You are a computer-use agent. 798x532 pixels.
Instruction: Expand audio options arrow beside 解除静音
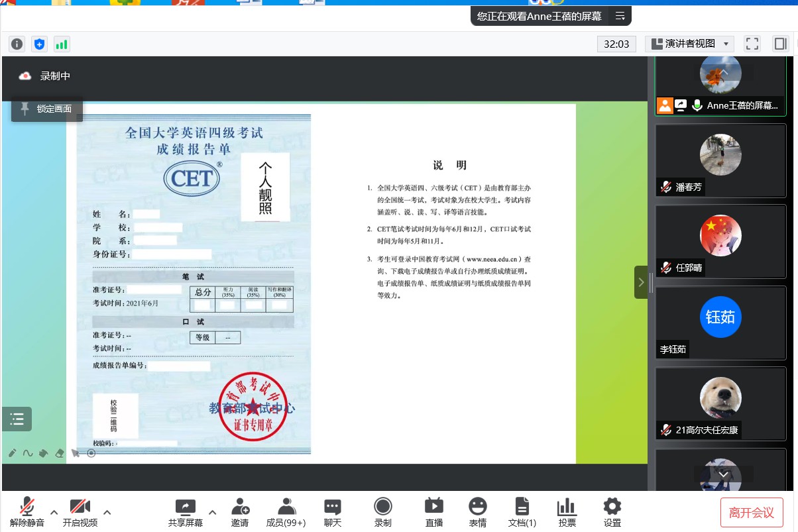(x=54, y=511)
